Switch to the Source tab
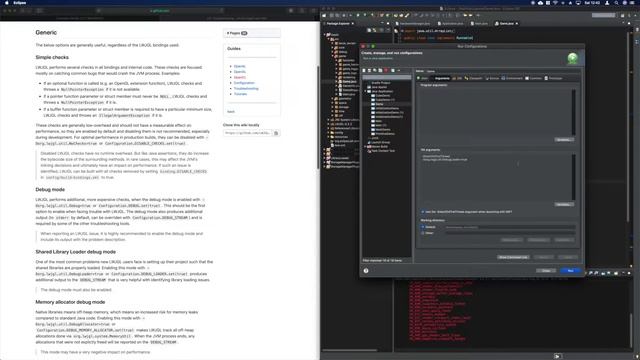 tap(492, 78)
